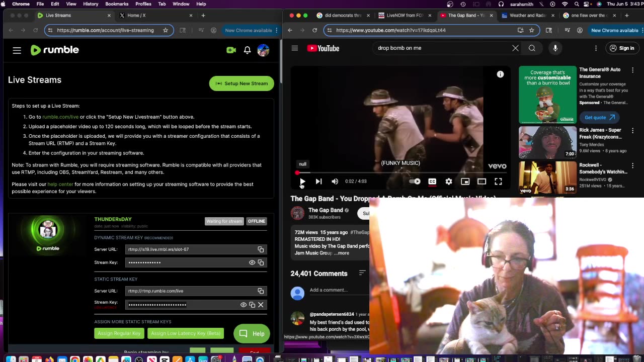Open the Rumble hamburger menu
This screenshot has height=362, width=644.
17,50
